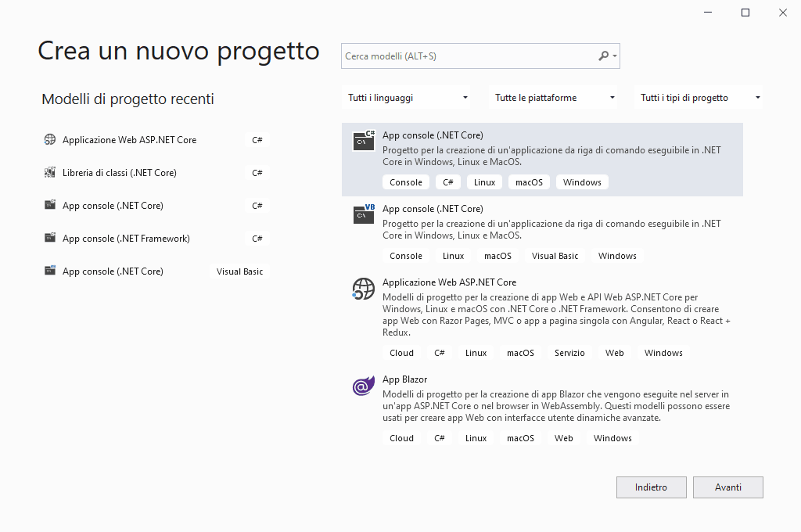
Task: Select recent App console (.NET Framework)
Action: [x=156, y=238]
